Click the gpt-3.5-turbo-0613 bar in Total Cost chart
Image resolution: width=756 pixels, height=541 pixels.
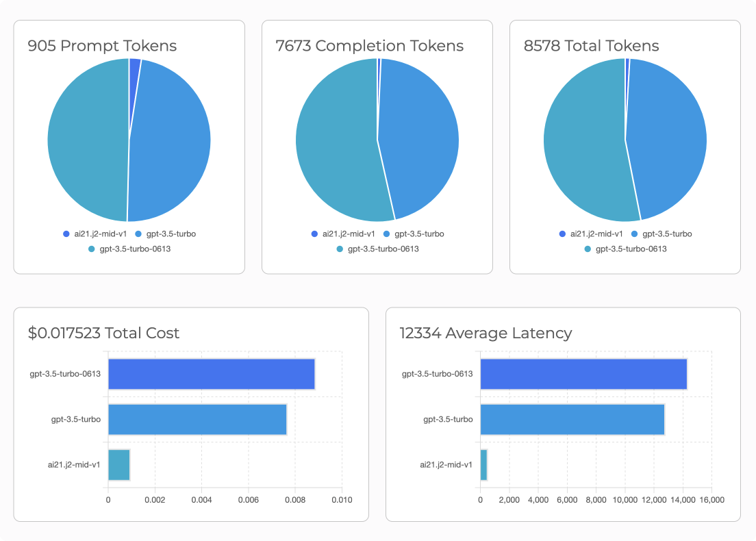click(211, 374)
